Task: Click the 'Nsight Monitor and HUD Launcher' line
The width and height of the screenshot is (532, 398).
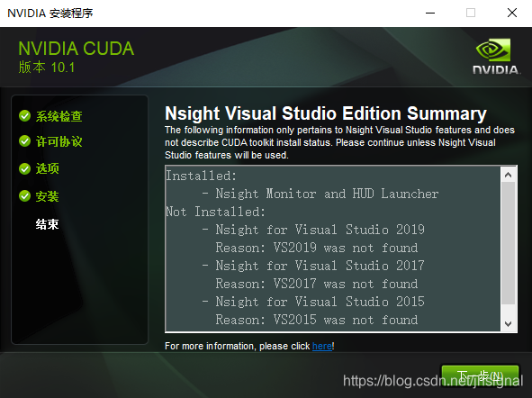Action: click(320, 194)
